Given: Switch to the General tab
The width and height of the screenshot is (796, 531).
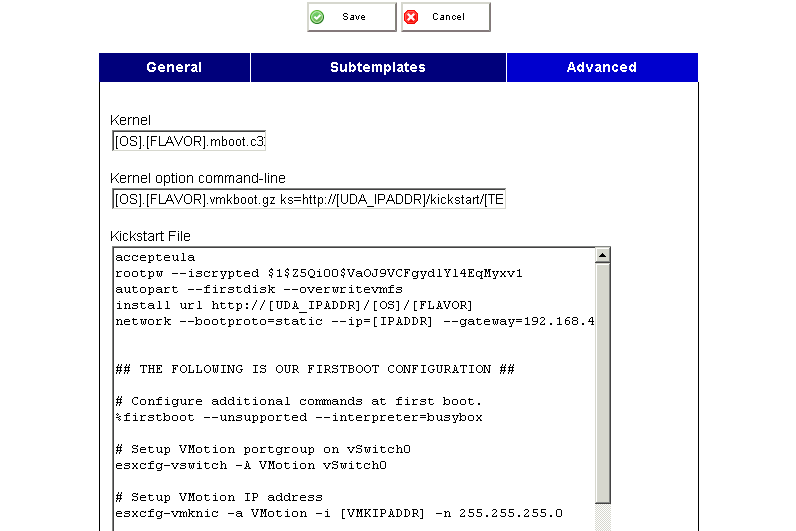Looking at the screenshot, I should click(x=174, y=68).
